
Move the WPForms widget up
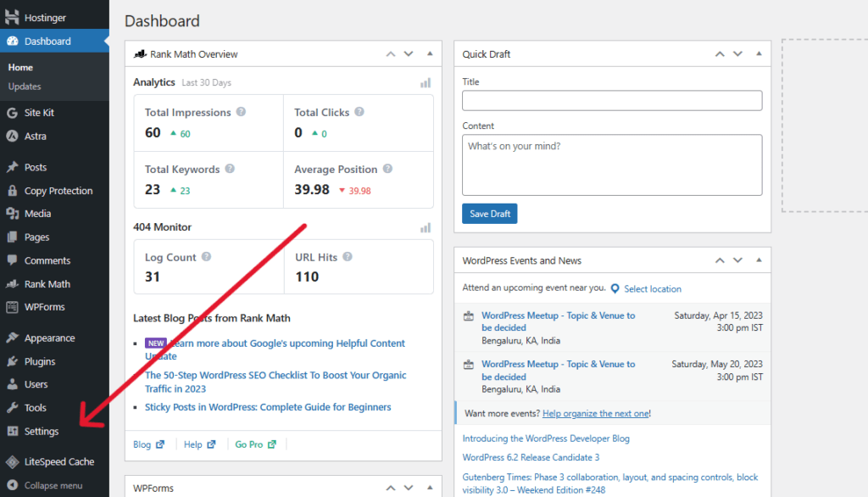[391, 488]
